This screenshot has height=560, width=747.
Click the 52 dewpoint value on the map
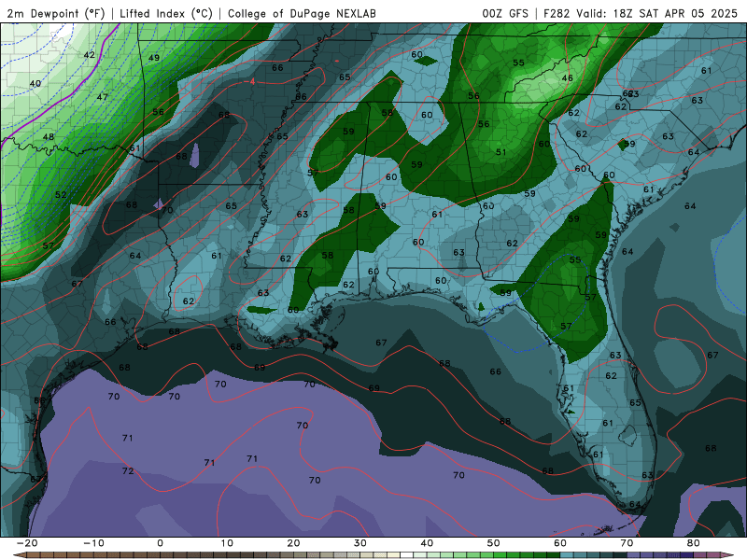61,194
